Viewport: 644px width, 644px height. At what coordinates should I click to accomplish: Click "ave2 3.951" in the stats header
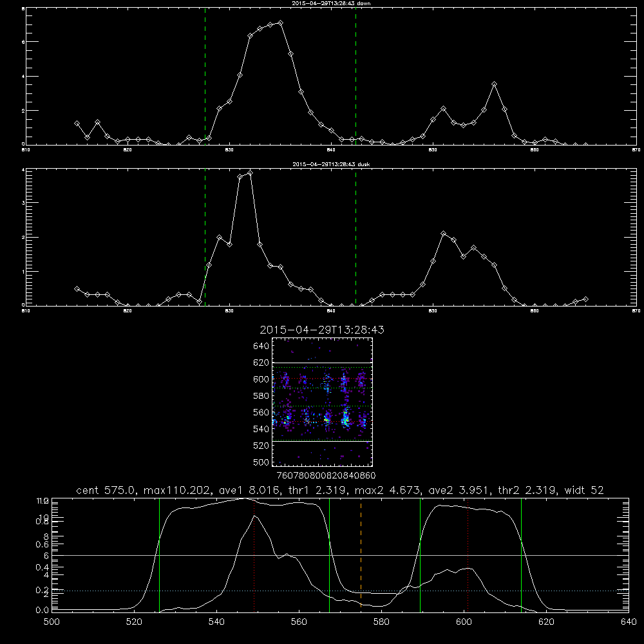coord(460,490)
